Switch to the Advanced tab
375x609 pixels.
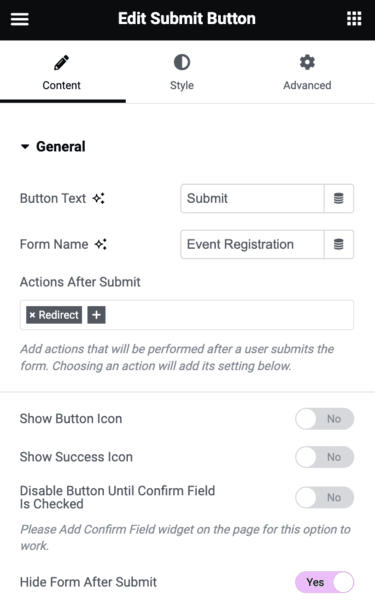(307, 72)
